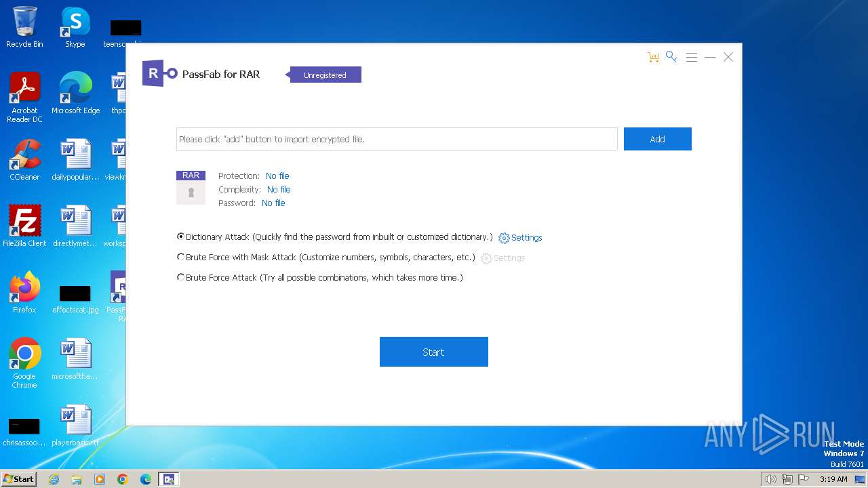Click the Dictionary Attack settings gear icon
This screenshot has height=488, width=868.
tap(504, 238)
